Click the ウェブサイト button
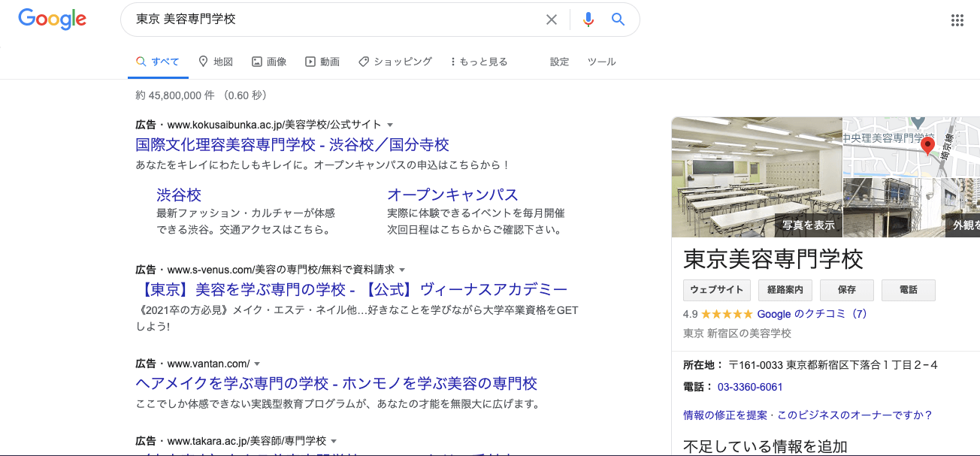 (716, 290)
